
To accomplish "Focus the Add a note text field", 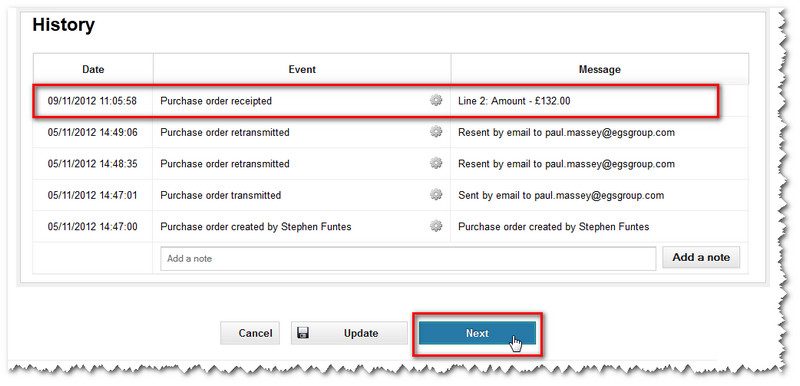I will click(408, 259).
